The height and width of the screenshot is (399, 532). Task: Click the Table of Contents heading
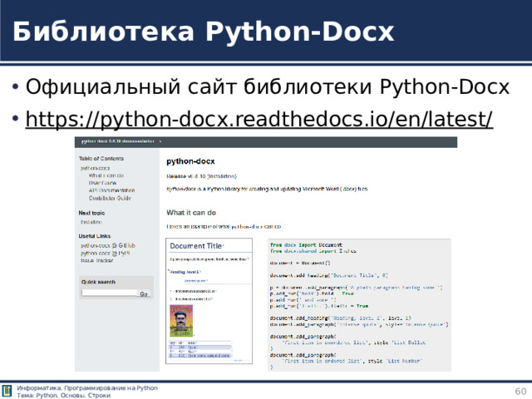click(x=101, y=159)
